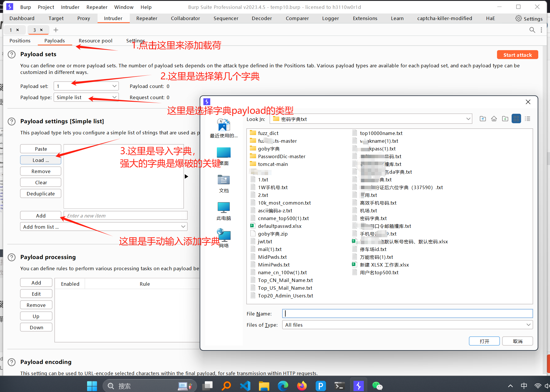Viewport: 550px width, 392px height.
Task: Expand the Payload set dropdown
Action: (114, 86)
